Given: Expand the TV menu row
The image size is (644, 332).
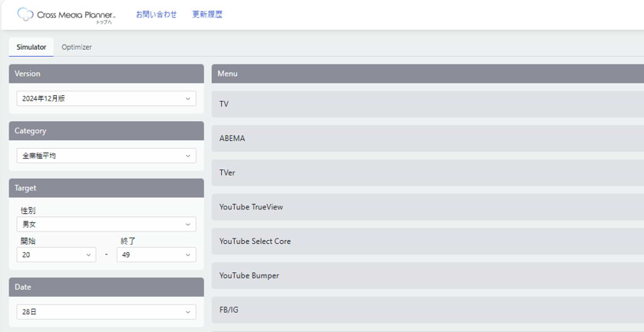Looking at the screenshot, I should coord(427,104).
